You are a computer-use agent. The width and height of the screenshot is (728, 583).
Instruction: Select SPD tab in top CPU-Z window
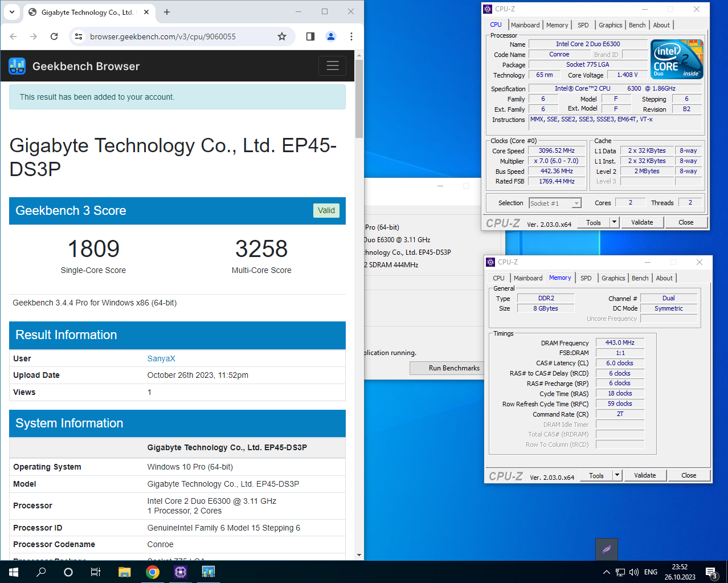coord(583,25)
